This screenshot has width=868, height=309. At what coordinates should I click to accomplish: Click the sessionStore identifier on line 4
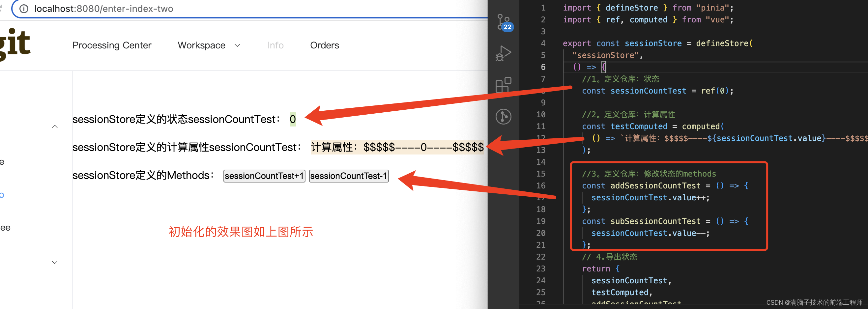[653, 43]
